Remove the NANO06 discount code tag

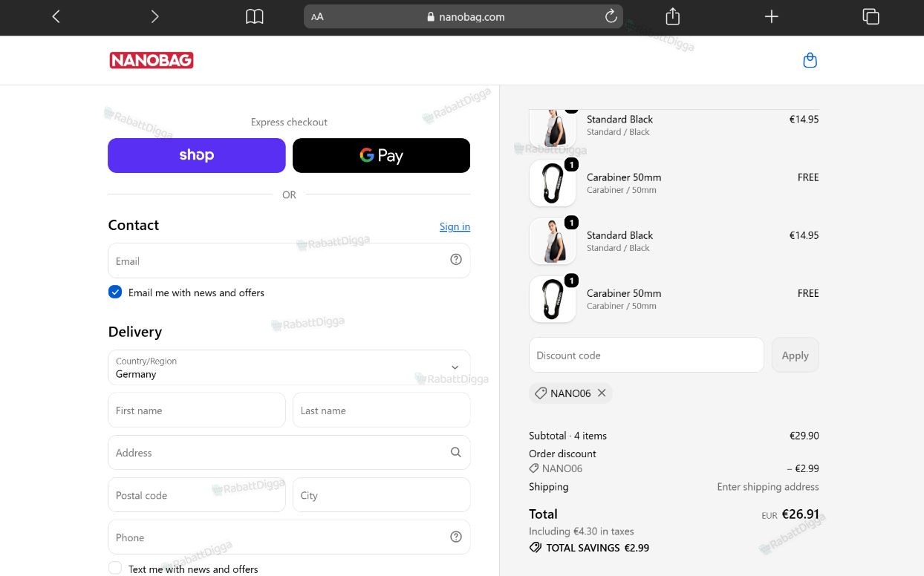[x=602, y=393]
